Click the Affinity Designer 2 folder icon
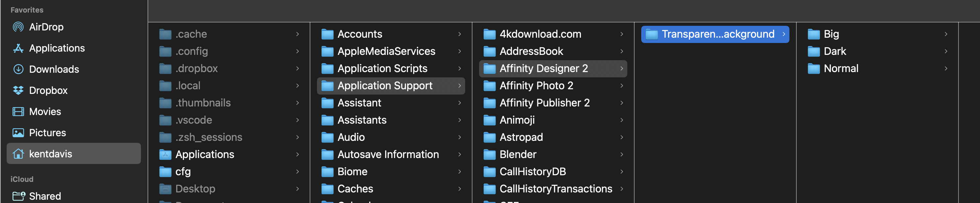Screen dimensions: 980x203 [489, 68]
